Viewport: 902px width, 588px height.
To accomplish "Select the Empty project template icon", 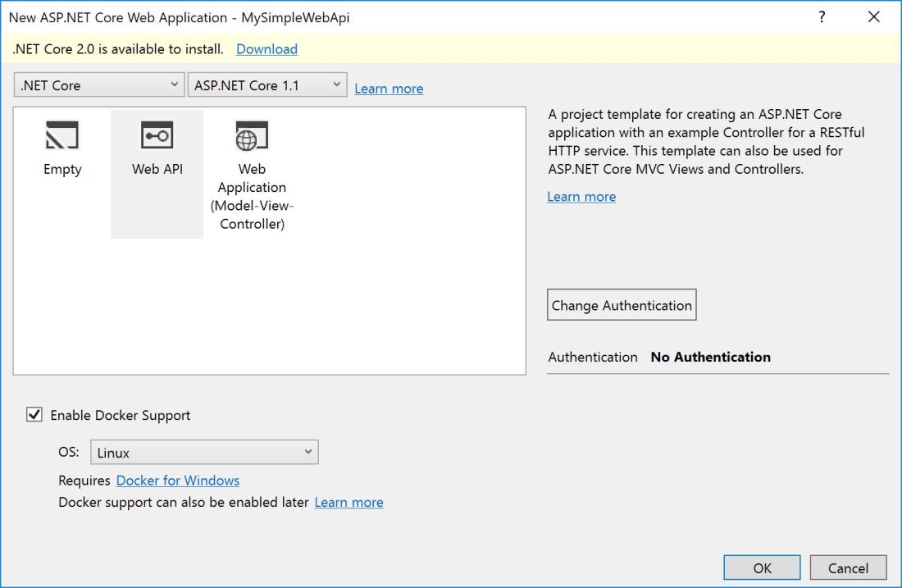I will click(62, 136).
